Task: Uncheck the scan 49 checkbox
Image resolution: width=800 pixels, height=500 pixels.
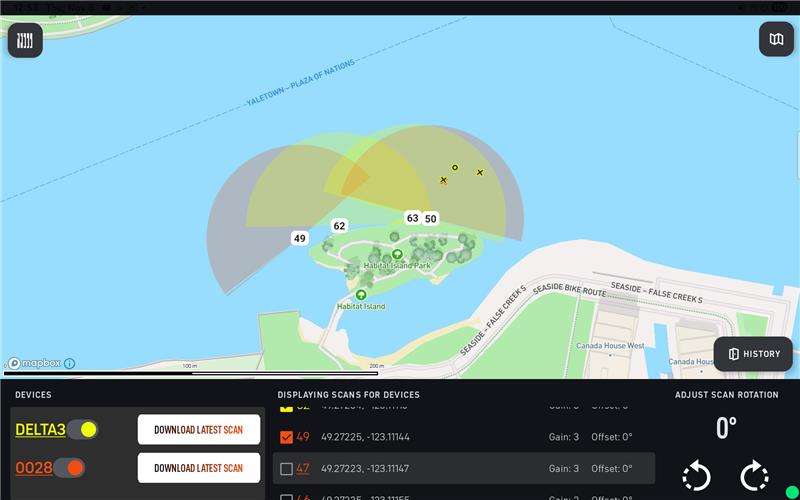Action: 286,437
